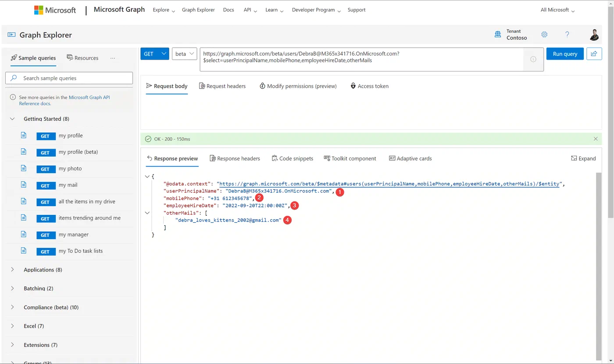The height and width of the screenshot is (364, 614).
Task: Click the Microsoft logo
Action: (x=55, y=10)
